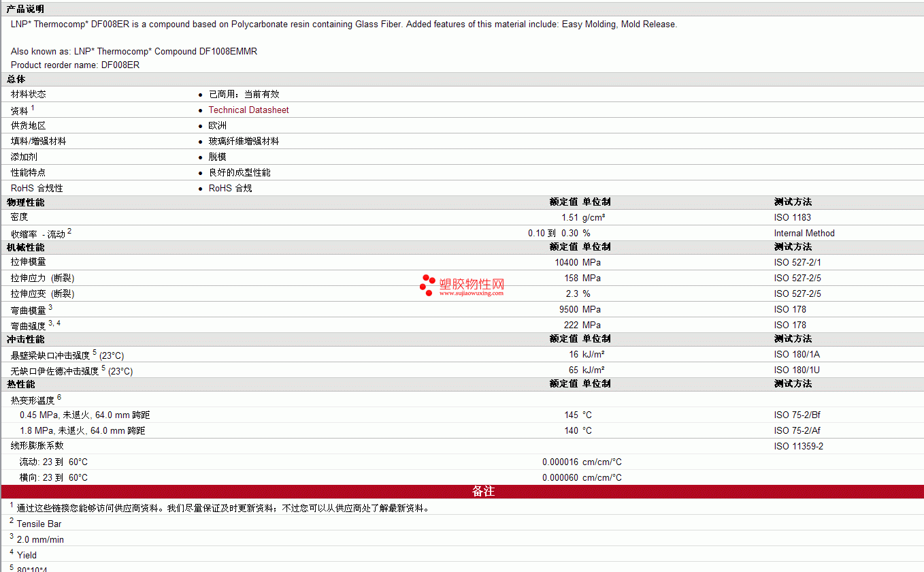This screenshot has height=572, width=924.
Task: Select flow expansion value 0.000016
Action: point(560,462)
